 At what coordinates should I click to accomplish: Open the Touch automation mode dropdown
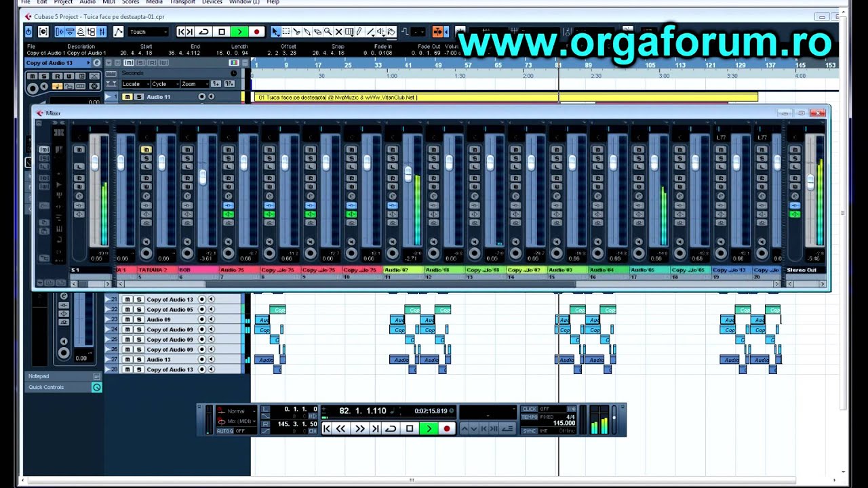(149, 32)
